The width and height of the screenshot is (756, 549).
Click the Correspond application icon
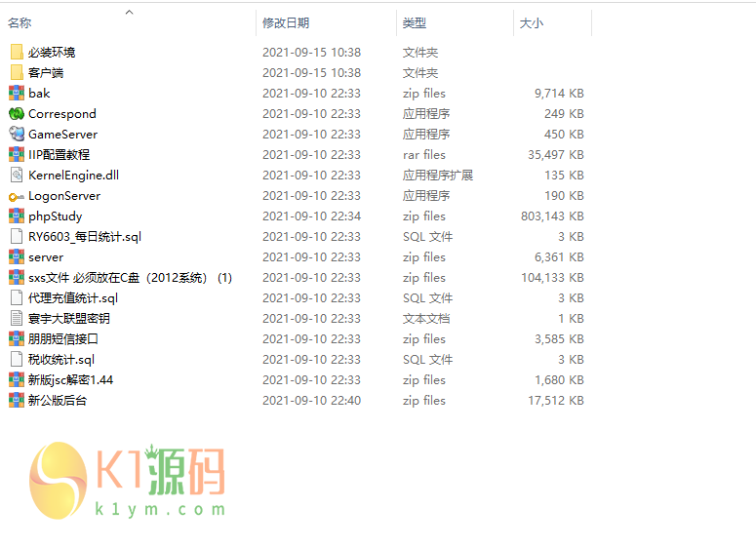click(17, 114)
